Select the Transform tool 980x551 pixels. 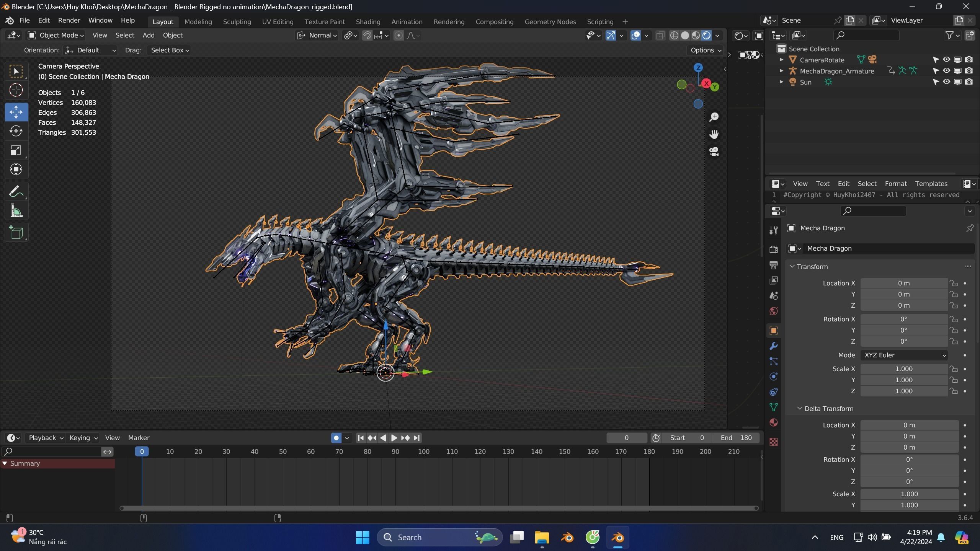click(x=16, y=170)
